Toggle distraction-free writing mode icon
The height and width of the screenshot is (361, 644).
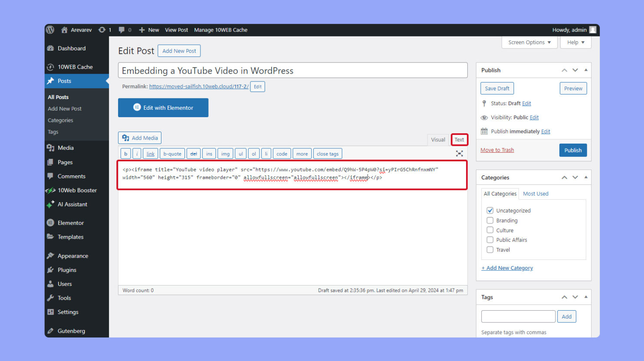459,153
